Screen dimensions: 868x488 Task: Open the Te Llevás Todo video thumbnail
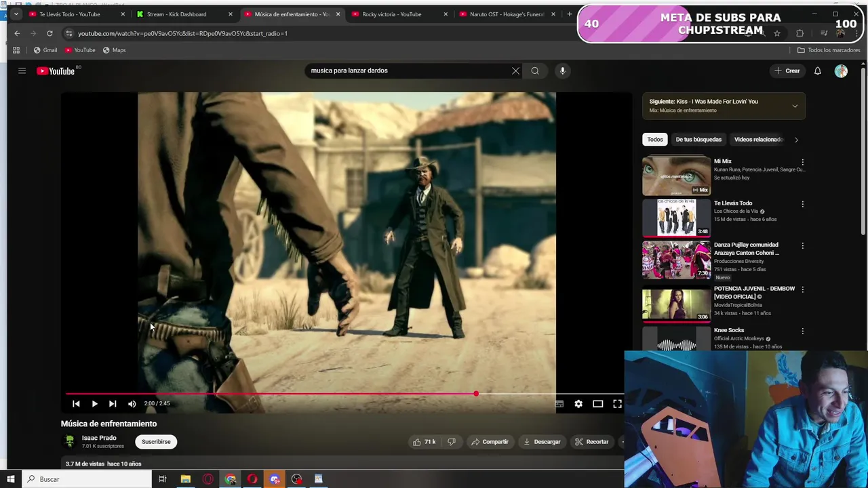coord(676,218)
